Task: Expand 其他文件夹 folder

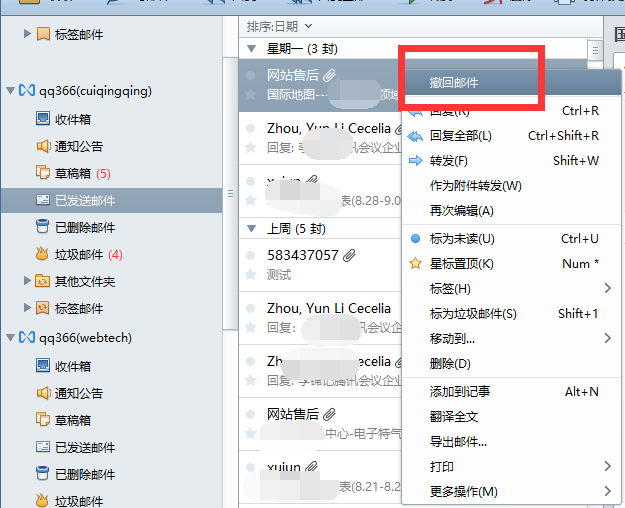Action: point(28,281)
